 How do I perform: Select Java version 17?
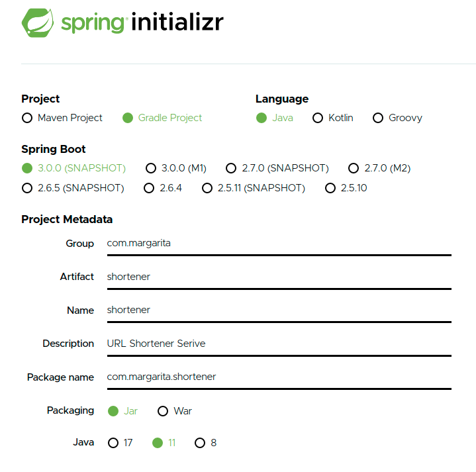(x=113, y=443)
